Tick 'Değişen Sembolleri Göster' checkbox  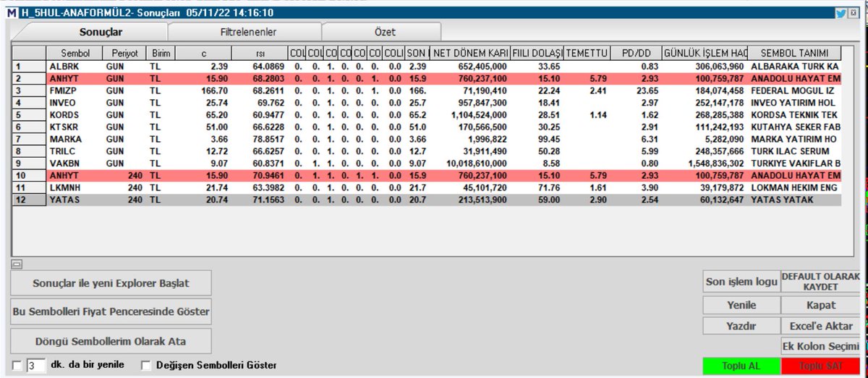(146, 366)
